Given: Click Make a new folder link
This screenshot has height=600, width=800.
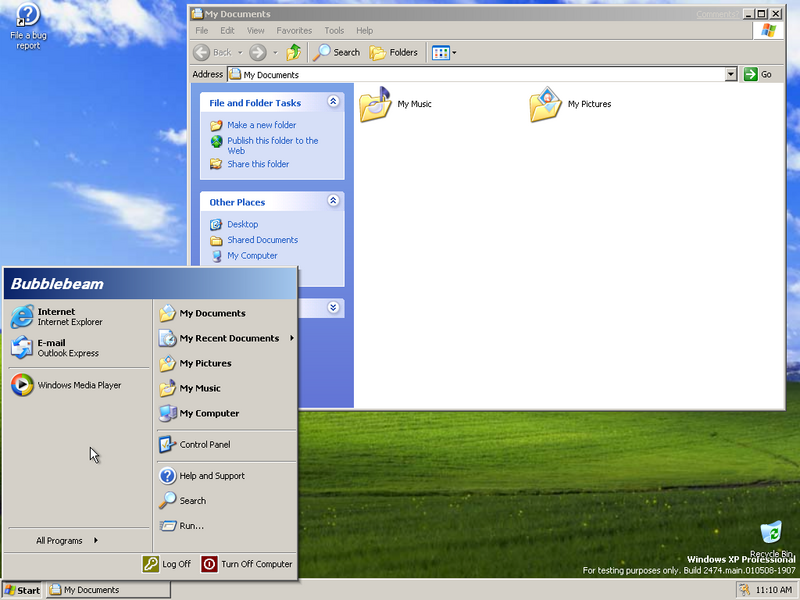Looking at the screenshot, I should pyautogui.click(x=261, y=125).
